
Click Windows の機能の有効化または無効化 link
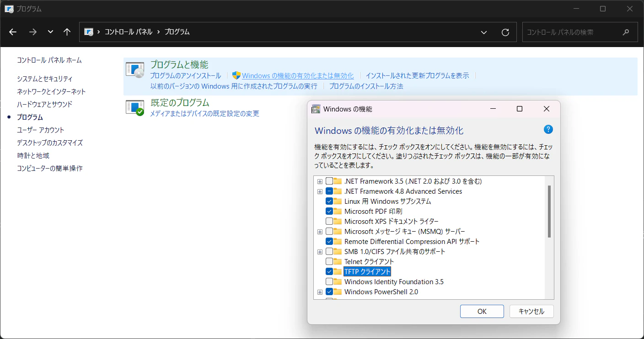pyautogui.click(x=298, y=76)
